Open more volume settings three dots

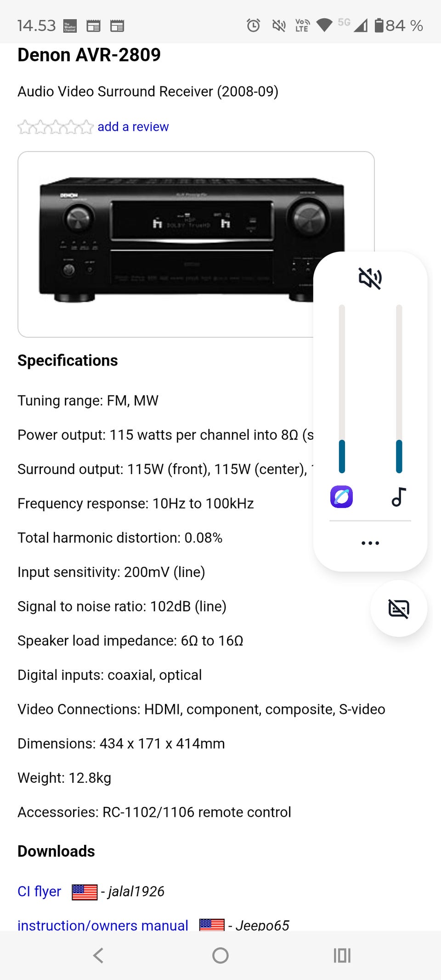tap(370, 543)
